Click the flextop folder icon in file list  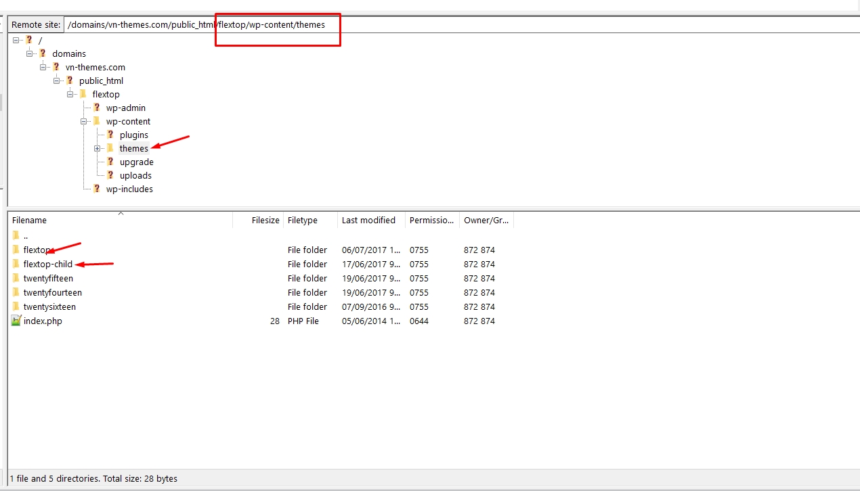(16, 250)
